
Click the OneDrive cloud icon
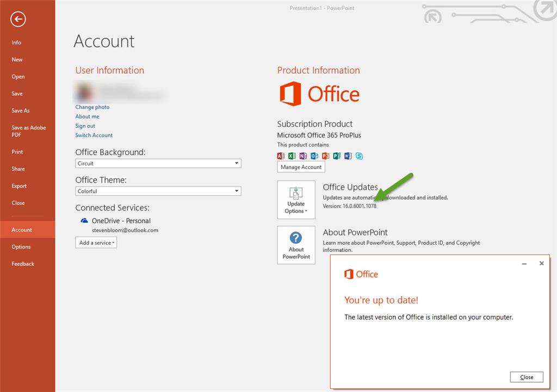coord(84,221)
